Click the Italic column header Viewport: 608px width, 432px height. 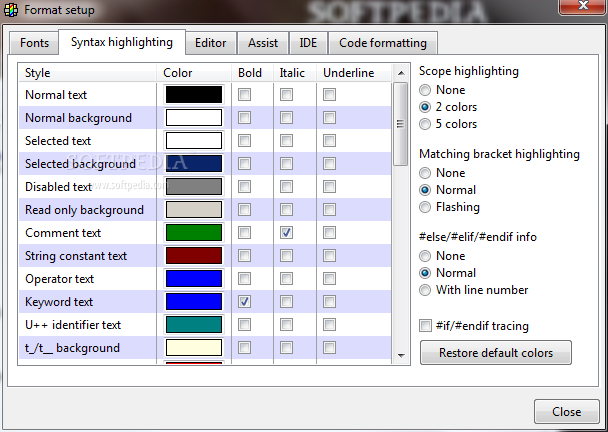click(x=295, y=73)
